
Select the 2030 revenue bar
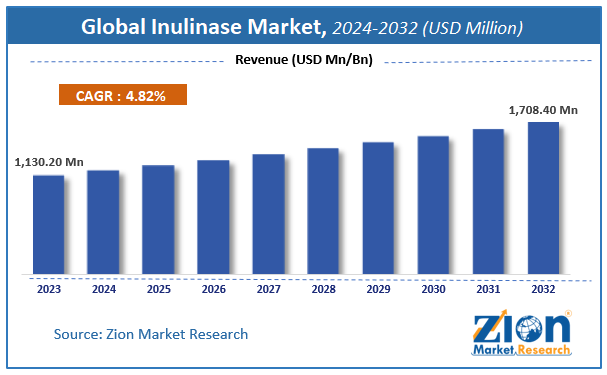(x=433, y=205)
